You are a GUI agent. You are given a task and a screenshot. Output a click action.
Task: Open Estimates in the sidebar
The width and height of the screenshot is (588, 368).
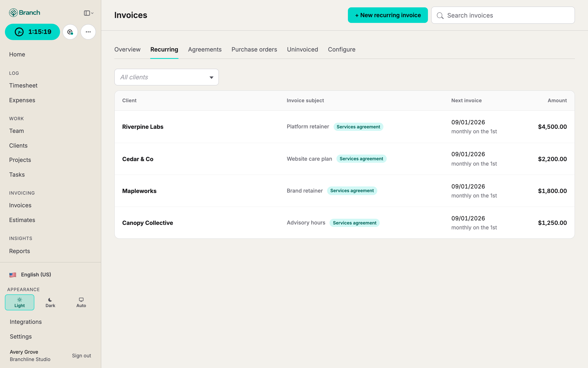click(x=22, y=220)
